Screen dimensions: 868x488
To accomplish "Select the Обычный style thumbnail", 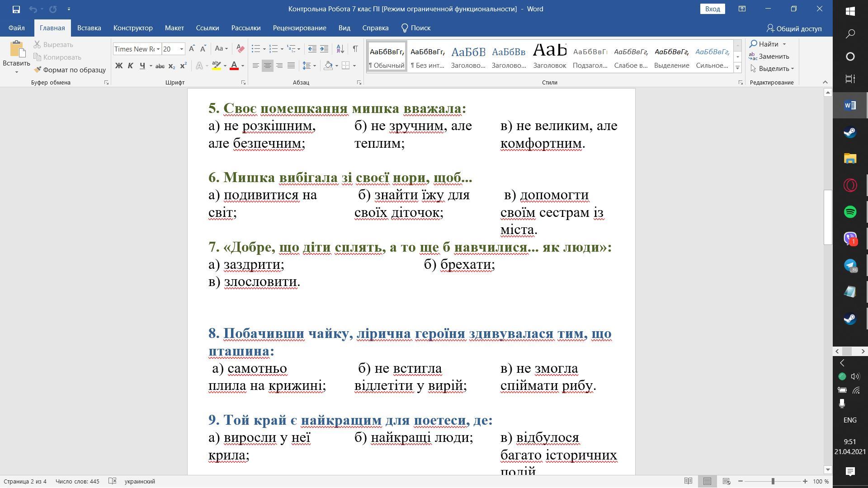I will (387, 56).
